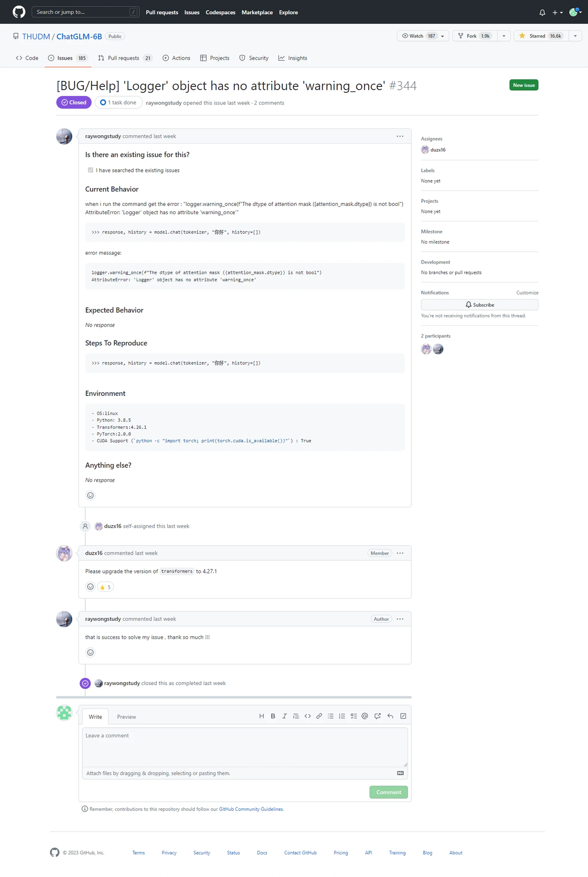
Task: Apply bold formatting in comment editor
Action: 273,716
